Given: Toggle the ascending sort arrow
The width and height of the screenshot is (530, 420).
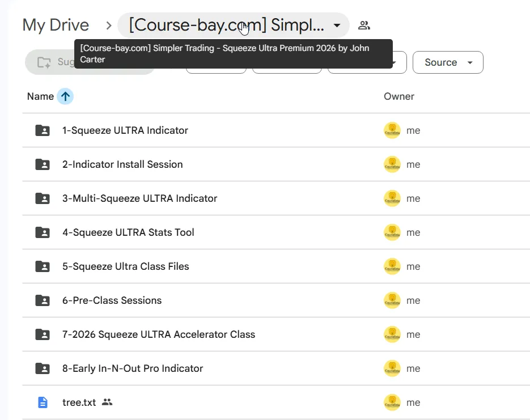Looking at the screenshot, I should tap(65, 96).
